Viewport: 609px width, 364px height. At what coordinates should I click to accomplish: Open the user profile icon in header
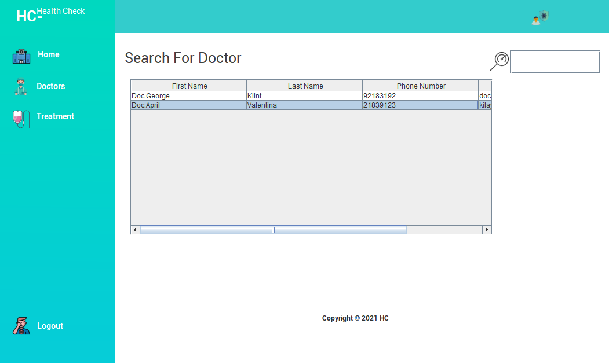(540, 17)
